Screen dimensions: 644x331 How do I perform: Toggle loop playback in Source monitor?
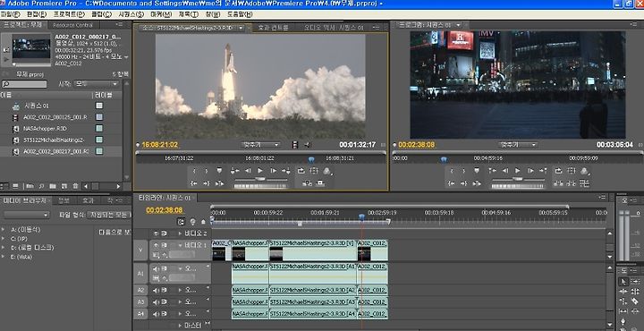coord(301,171)
